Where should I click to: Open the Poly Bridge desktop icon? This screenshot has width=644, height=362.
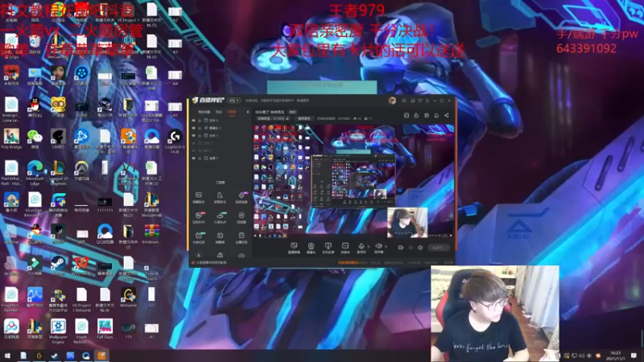11,139
